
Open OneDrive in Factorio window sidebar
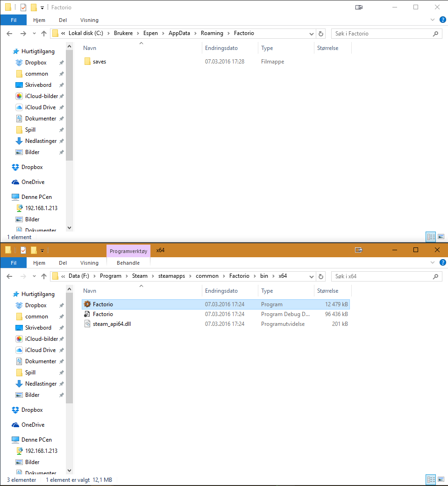[x=33, y=182]
